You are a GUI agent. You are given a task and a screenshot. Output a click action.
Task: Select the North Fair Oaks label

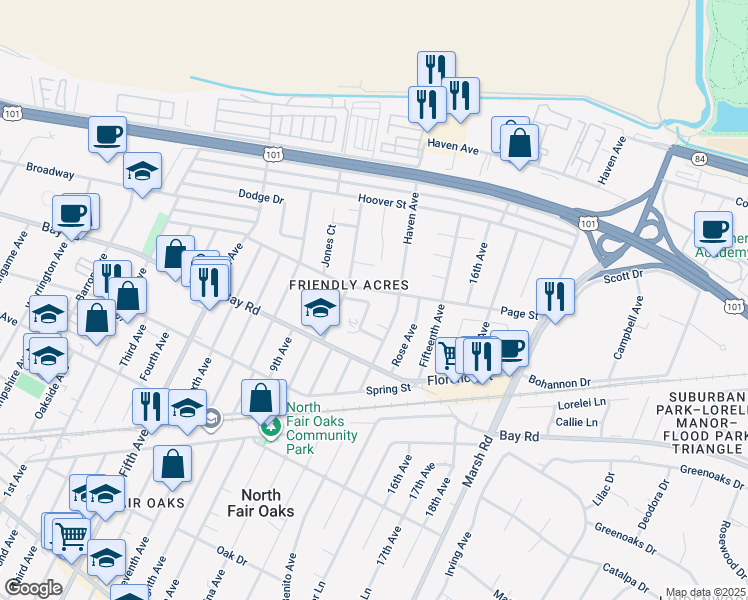point(260,503)
